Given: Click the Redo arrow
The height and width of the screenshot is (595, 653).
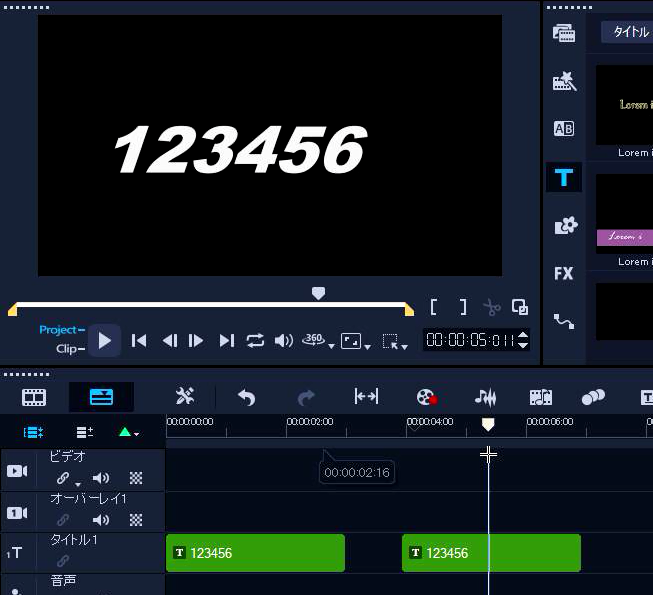Looking at the screenshot, I should click(x=306, y=397).
